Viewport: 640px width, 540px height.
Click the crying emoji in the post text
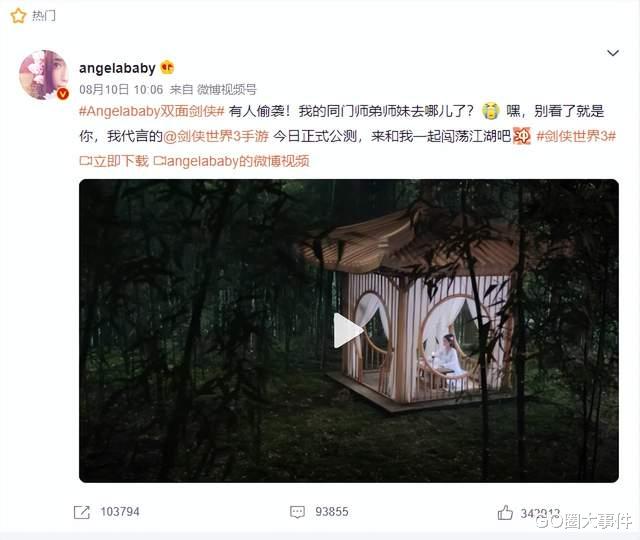(x=491, y=111)
